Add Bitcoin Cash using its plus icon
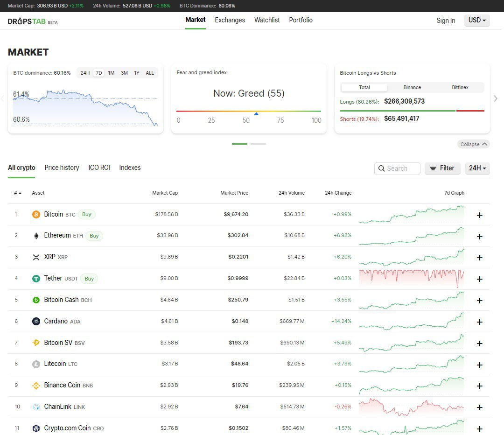Image resolution: width=504 pixels, height=435 pixels. [x=480, y=301]
